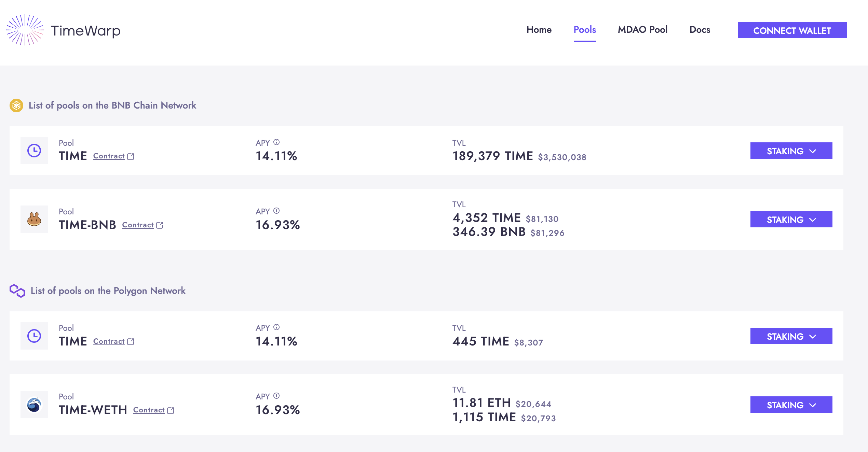868x452 pixels.
Task: Click external-link icon beside TIME-WETH Contract
Action: 171,410
